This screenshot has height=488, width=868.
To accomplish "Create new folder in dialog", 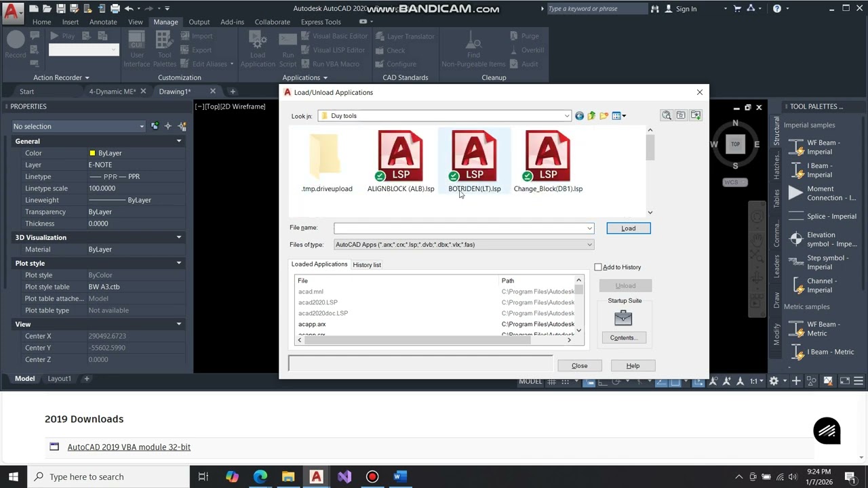I will [604, 116].
